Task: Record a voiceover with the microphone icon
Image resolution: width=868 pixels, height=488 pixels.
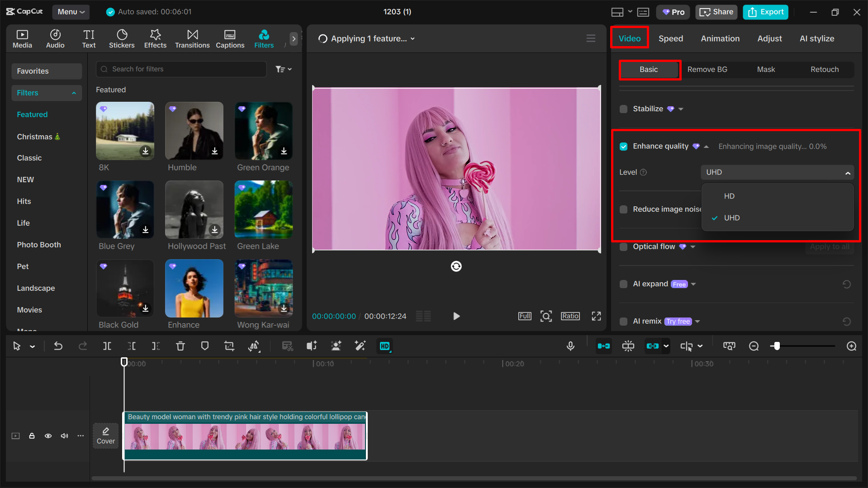Action: point(570,346)
